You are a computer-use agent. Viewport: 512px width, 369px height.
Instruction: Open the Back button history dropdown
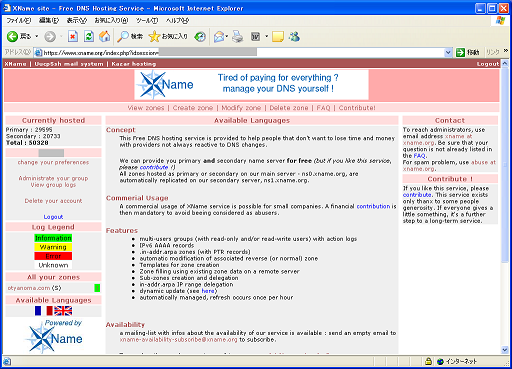[37, 36]
